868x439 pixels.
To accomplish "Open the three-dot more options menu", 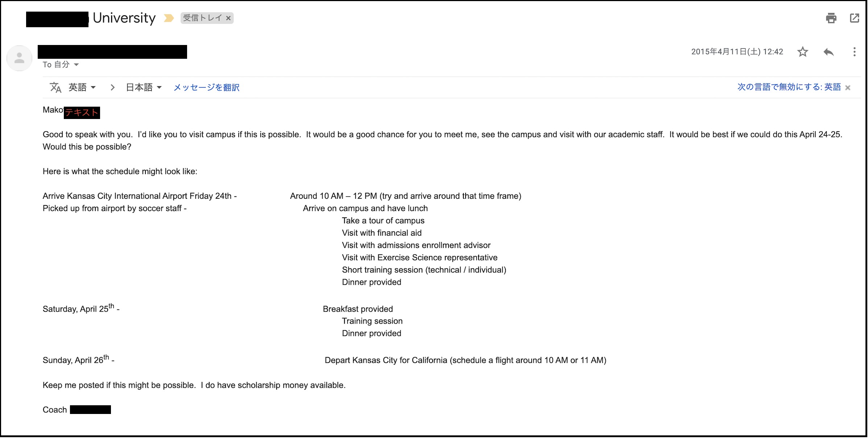I will [x=855, y=52].
